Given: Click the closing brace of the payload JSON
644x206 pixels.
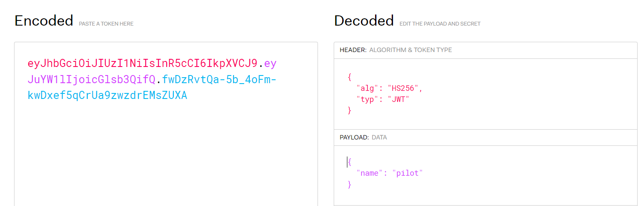Looking at the screenshot, I should click(349, 184).
